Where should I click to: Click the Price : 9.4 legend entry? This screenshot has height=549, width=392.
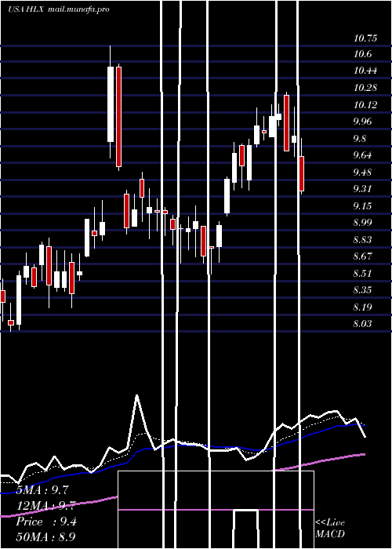click(x=46, y=522)
